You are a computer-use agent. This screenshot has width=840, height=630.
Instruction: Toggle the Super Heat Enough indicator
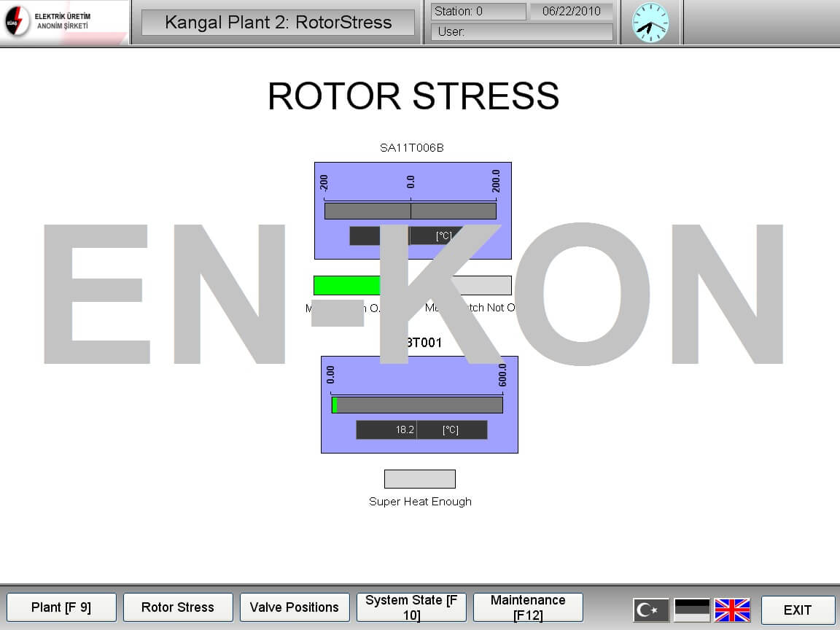pyautogui.click(x=420, y=479)
